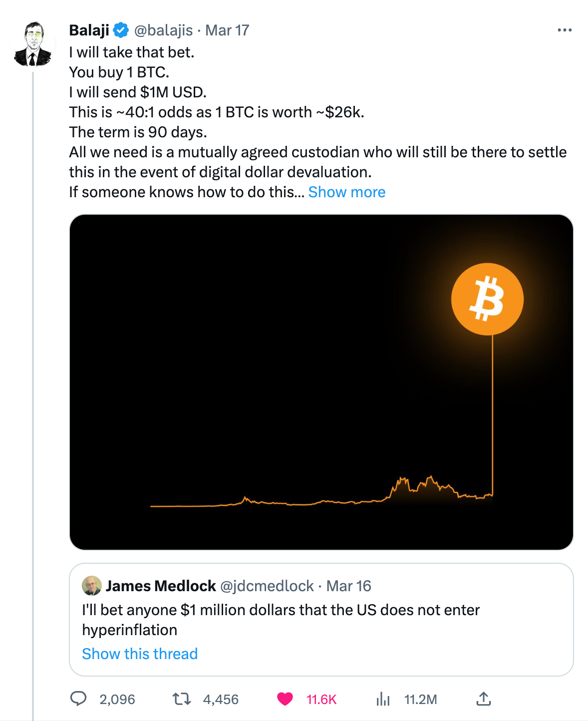588x721 pixels.
Task: Click the orange Bitcoin logo in image
Action: click(x=487, y=299)
